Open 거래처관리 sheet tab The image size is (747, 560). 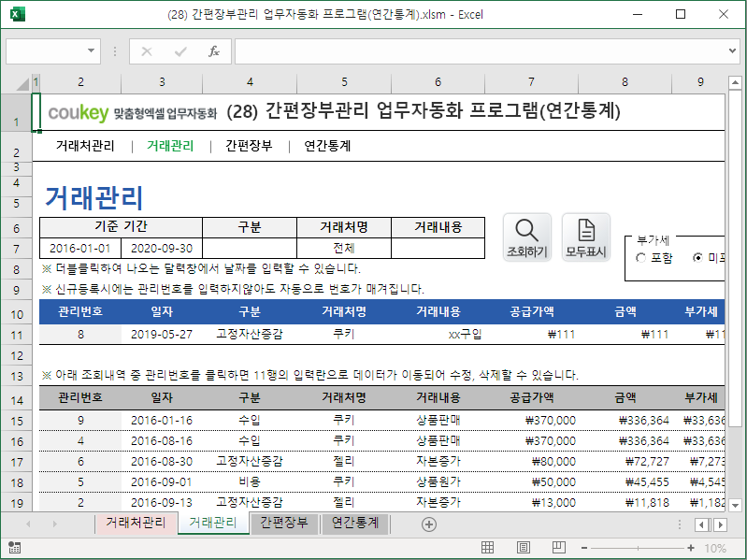[136, 523]
